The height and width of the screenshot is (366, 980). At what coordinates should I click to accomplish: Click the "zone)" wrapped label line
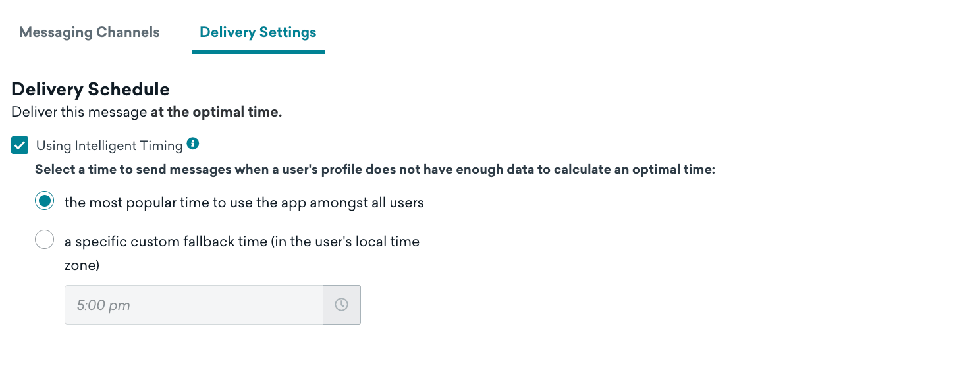pos(82,266)
